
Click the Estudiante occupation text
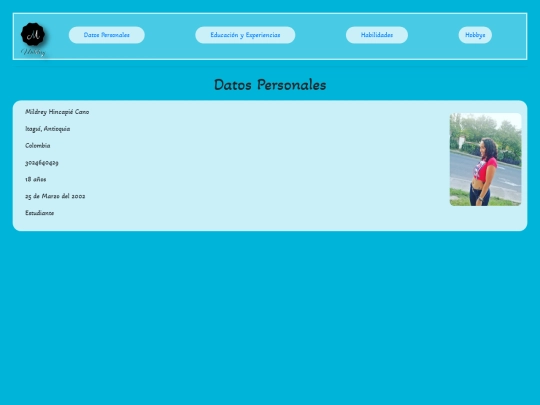(40, 213)
